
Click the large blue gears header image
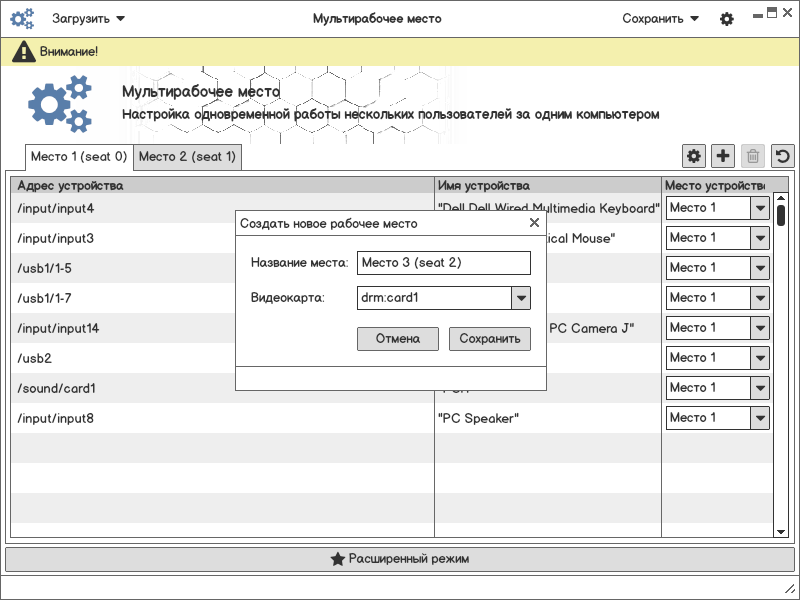60,104
